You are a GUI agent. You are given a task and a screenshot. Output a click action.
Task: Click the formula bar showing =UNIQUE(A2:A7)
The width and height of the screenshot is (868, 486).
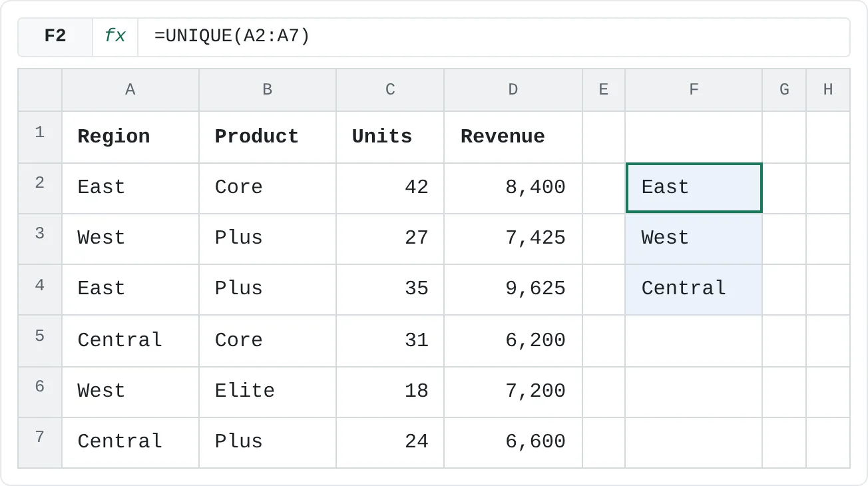[x=493, y=37]
